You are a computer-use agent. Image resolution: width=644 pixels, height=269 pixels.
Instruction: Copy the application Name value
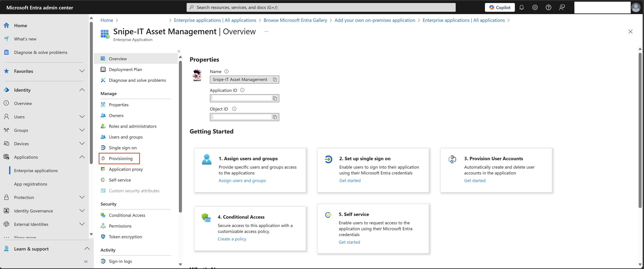click(x=275, y=80)
